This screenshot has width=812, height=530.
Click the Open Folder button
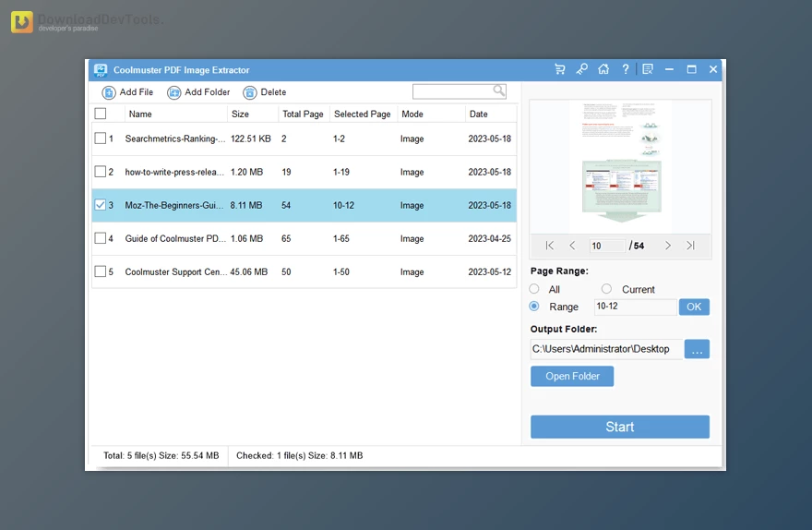[572, 376]
